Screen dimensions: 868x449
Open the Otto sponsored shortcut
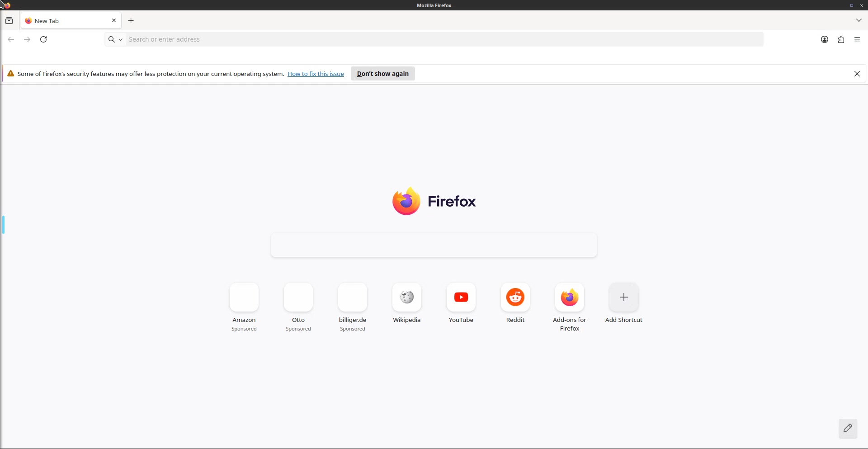(298, 298)
